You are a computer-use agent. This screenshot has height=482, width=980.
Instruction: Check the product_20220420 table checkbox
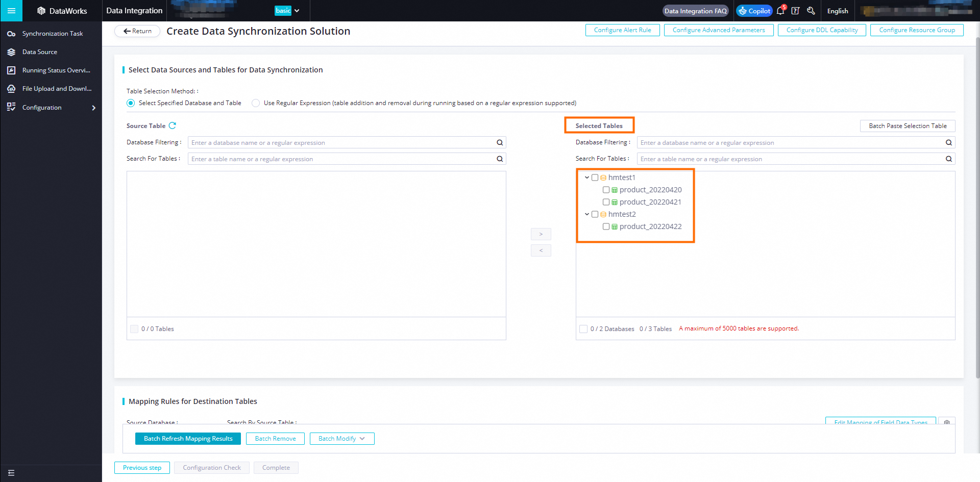(x=606, y=190)
